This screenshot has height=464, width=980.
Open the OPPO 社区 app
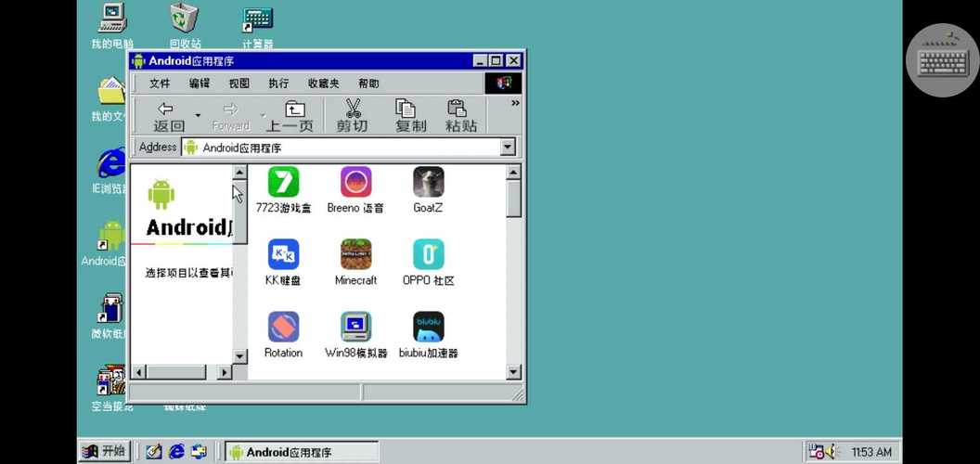coord(428,255)
